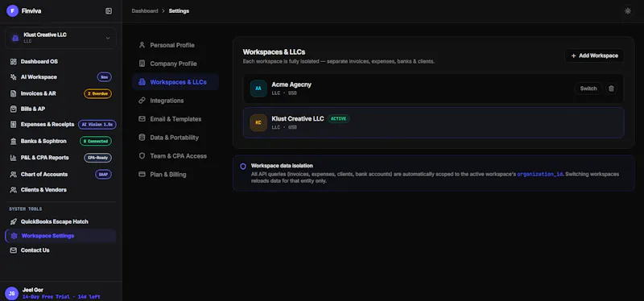This screenshot has width=644, height=301.
Task: Click the Acme Agecny AA avatar
Action: click(x=258, y=89)
